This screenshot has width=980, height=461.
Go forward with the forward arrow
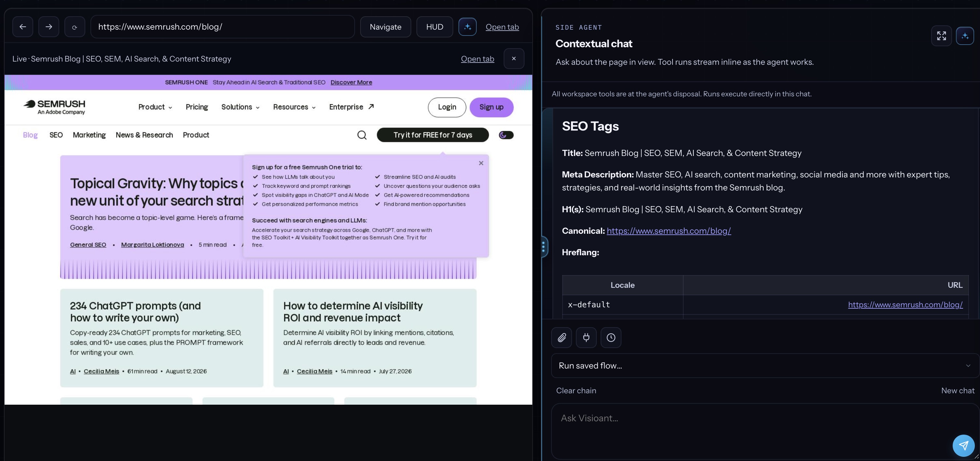49,27
